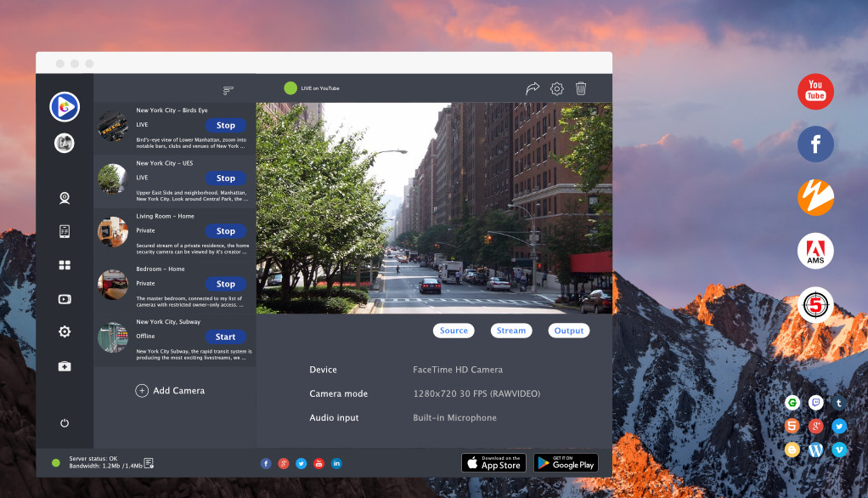Open settings gear in left sidebar
Image resolution: width=868 pixels, height=498 pixels.
pyautogui.click(x=65, y=331)
